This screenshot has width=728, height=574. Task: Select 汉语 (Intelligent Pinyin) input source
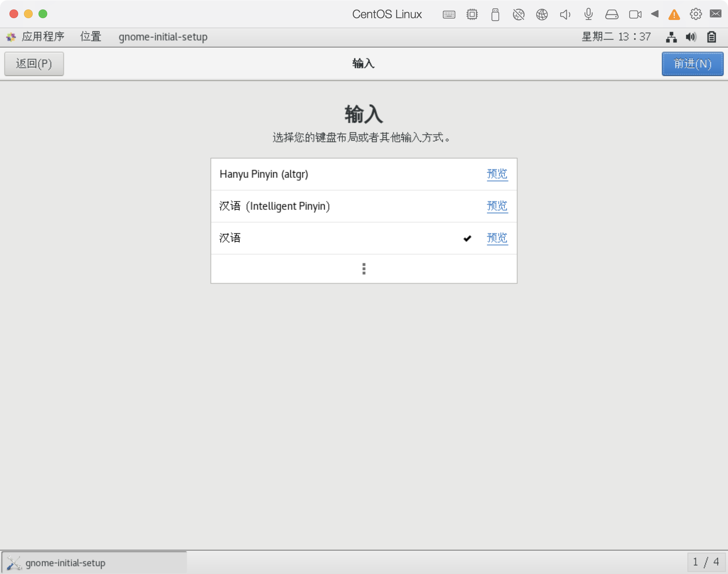coord(364,206)
